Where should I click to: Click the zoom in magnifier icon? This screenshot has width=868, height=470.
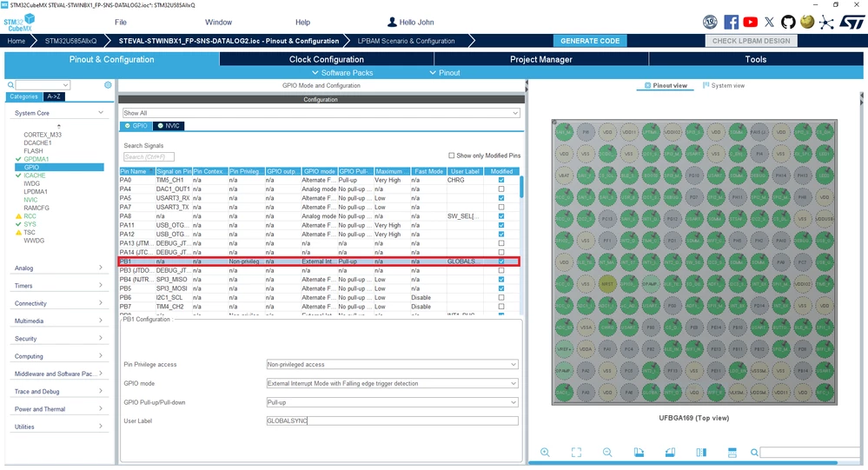coord(546,453)
